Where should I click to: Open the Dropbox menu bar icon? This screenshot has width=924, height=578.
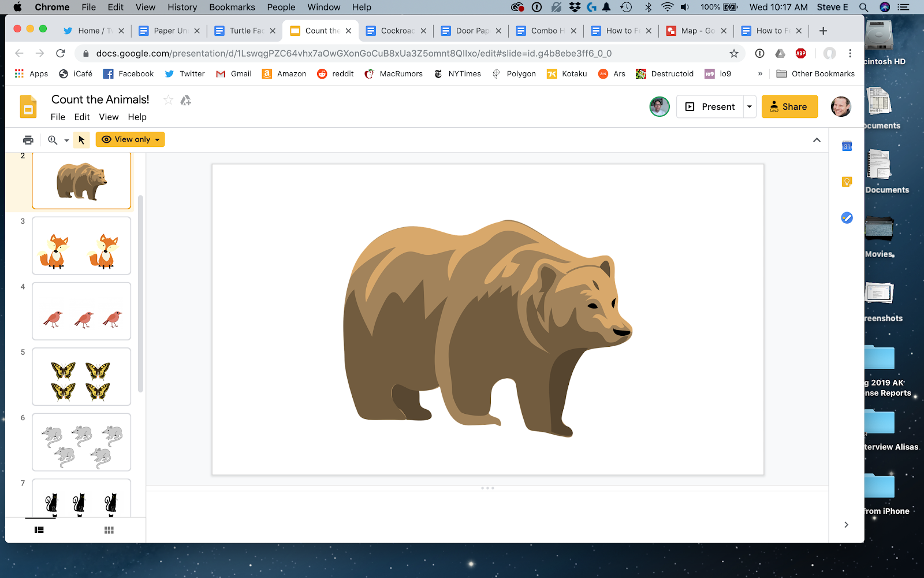pos(575,7)
